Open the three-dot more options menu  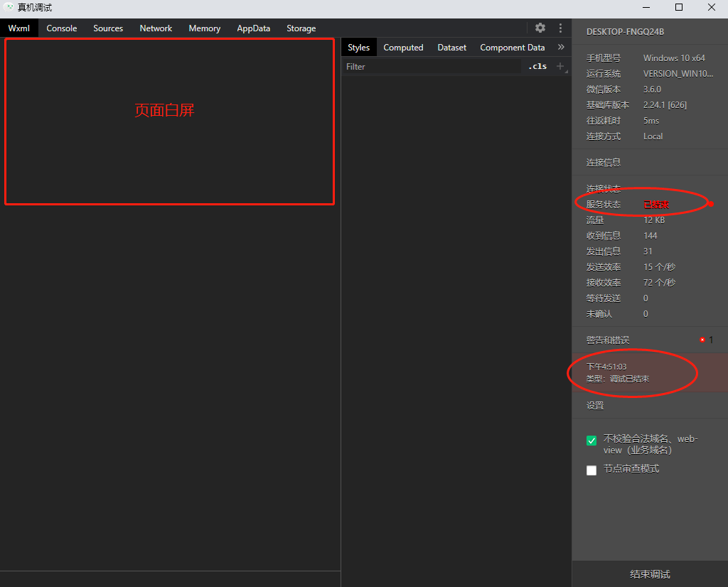[560, 28]
